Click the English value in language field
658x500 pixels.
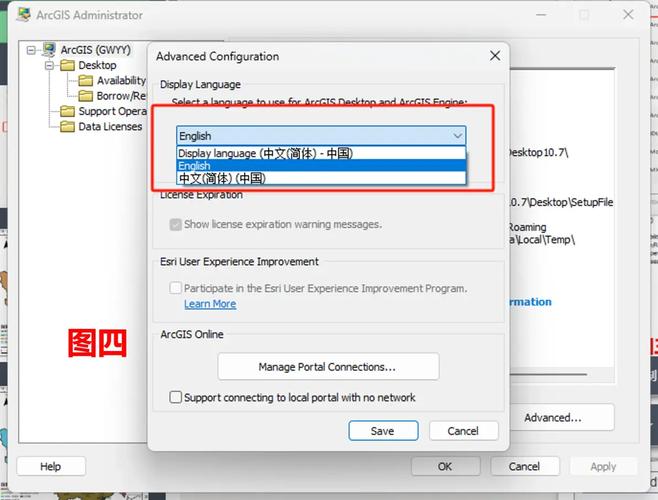195,136
